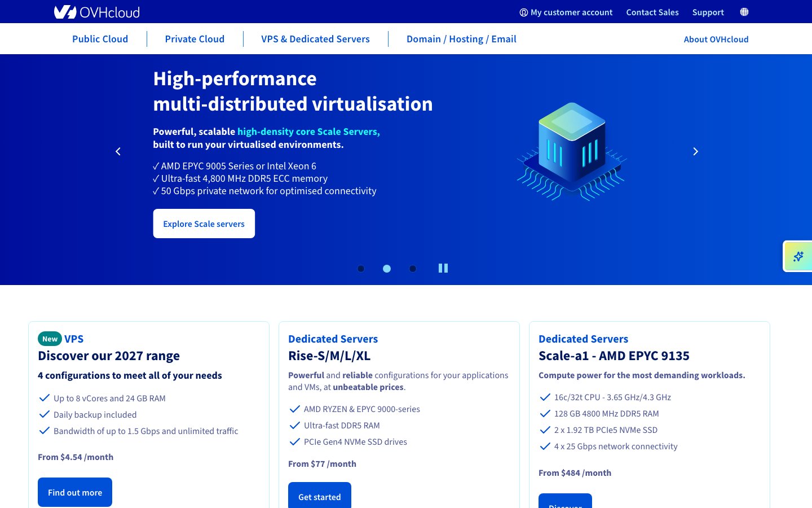The width and height of the screenshot is (812, 508).
Task: Go to next carousel slide
Action: 695,151
